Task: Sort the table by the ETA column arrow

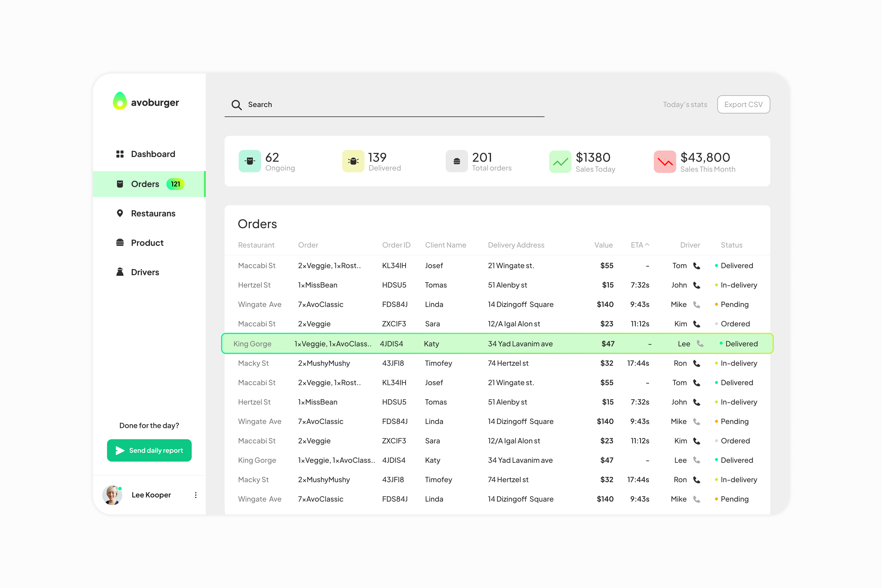Action: click(x=647, y=244)
